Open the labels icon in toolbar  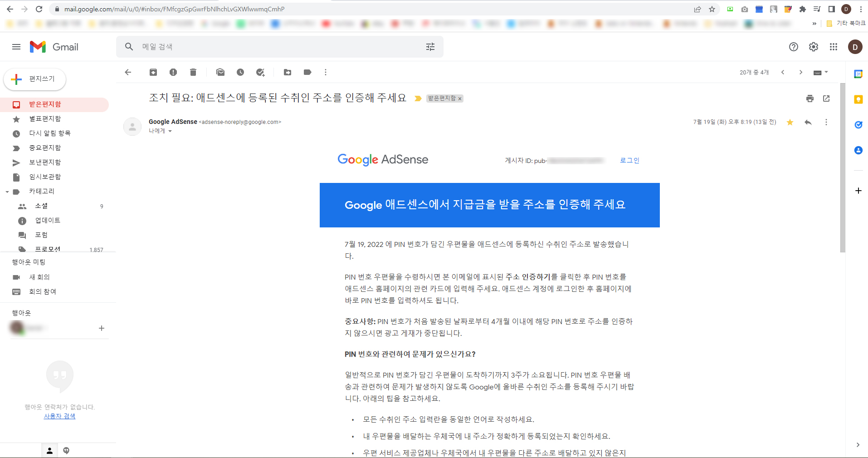307,72
